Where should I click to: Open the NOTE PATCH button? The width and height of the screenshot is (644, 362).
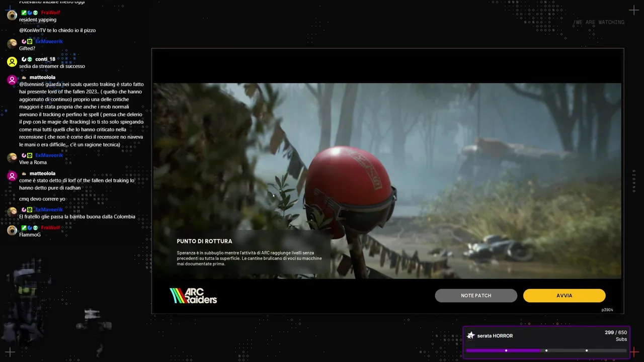pos(476,296)
